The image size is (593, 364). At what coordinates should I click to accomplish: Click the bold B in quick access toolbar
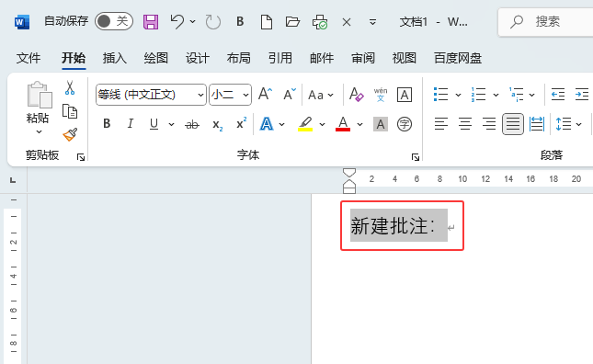(240, 21)
